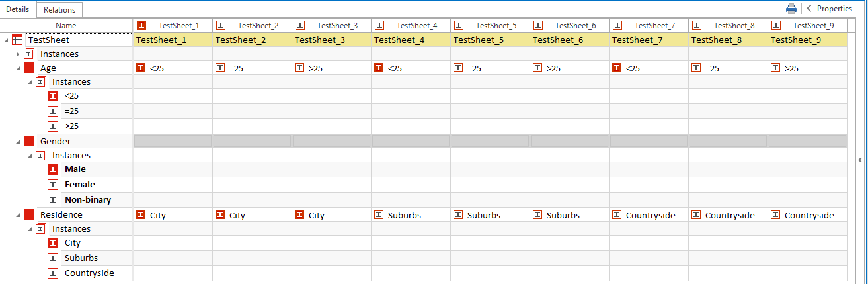Select the Relations tab
Image resolution: width=868 pixels, height=284 pixels.
point(59,9)
